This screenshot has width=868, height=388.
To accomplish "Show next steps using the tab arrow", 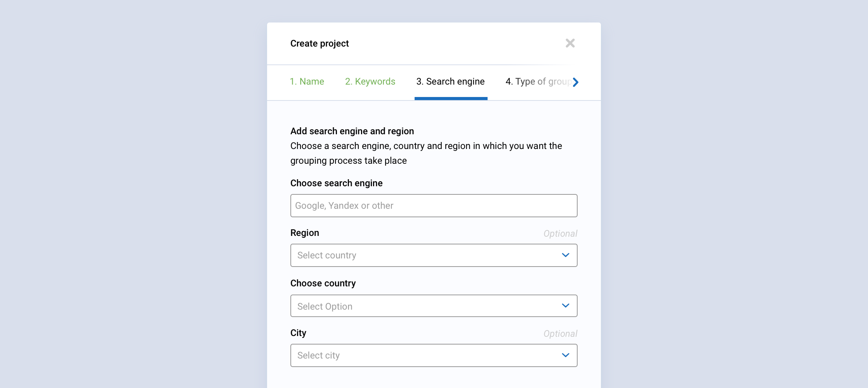I will point(576,82).
